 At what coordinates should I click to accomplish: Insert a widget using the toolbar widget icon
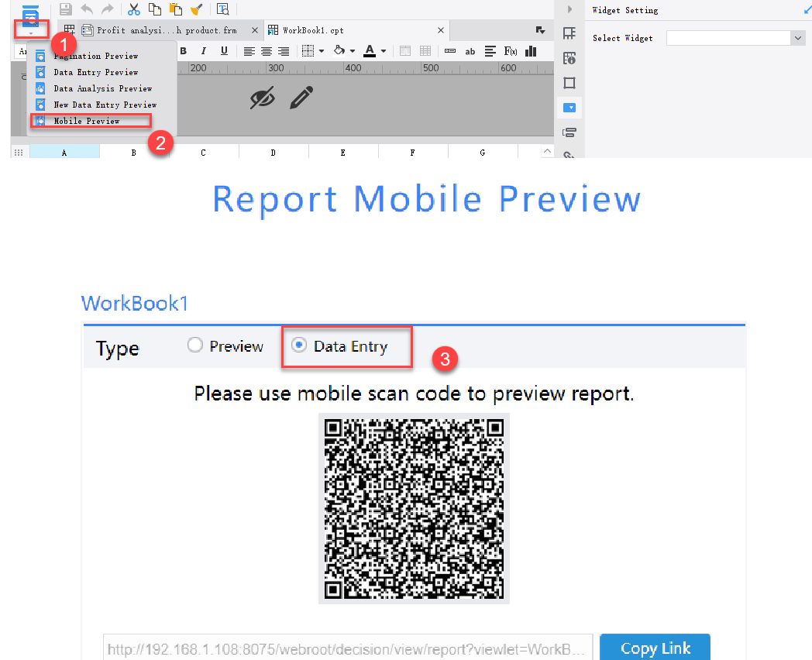(x=450, y=50)
